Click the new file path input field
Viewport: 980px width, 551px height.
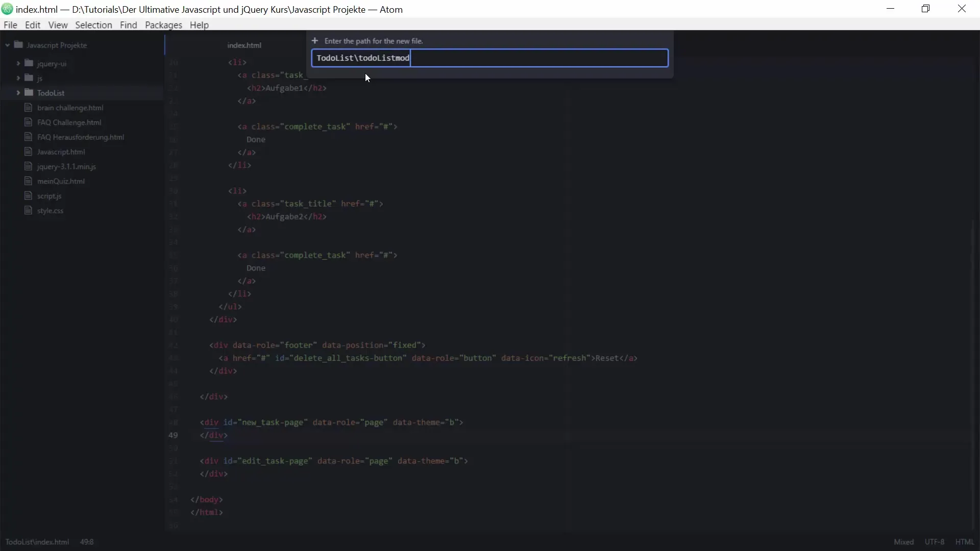(489, 58)
